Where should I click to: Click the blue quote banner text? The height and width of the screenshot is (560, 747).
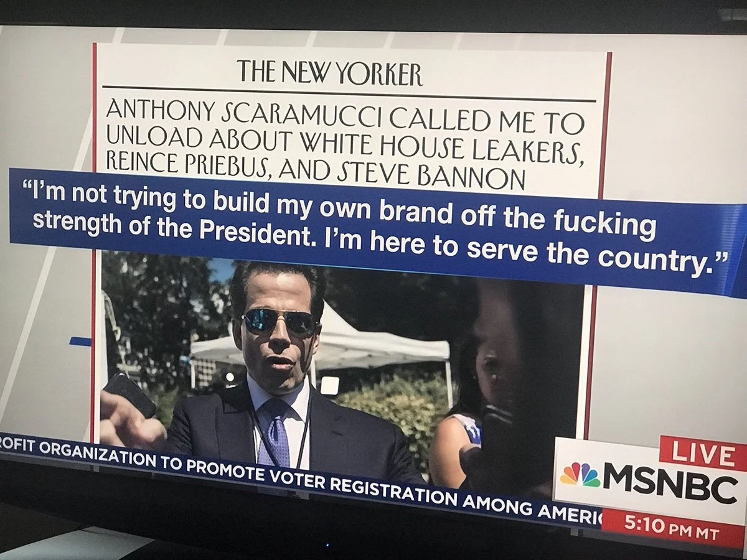tap(378, 229)
